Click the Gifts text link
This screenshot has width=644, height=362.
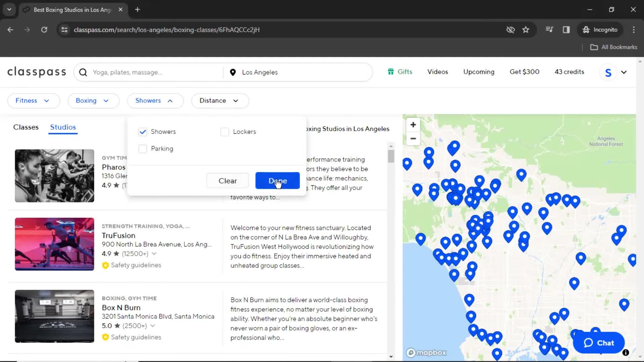pyautogui.click(x=405, y=72)
